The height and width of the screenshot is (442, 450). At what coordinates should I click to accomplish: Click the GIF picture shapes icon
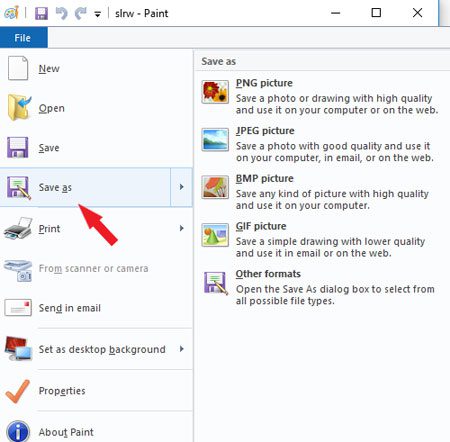point(215,235)
